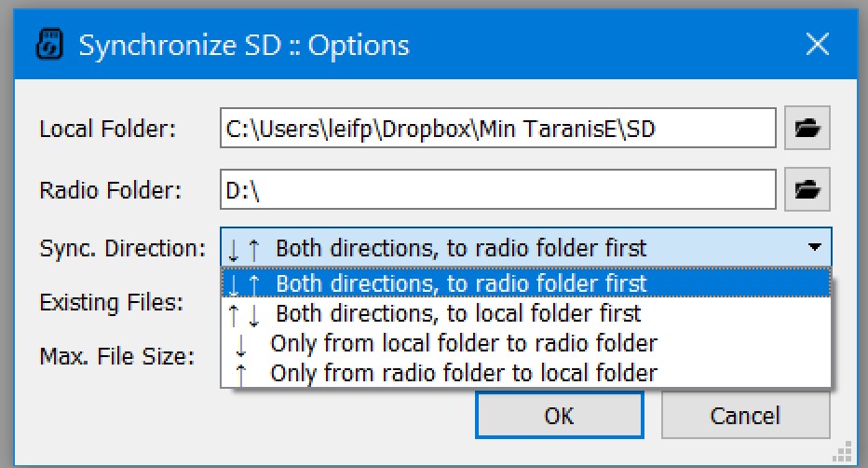Click the 'Radio Folder:' label

pyautogui.click(x=110, y=191)
